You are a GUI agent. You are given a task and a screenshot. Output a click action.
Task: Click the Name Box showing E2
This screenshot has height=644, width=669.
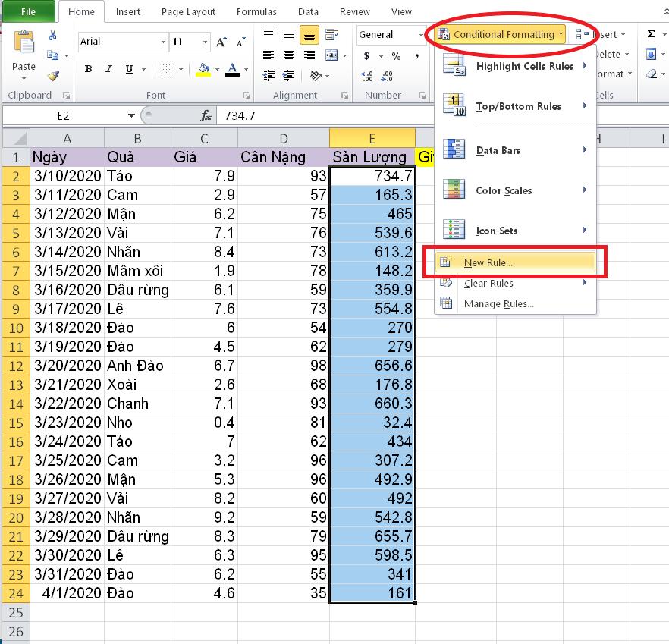click(x=61, y=115)
